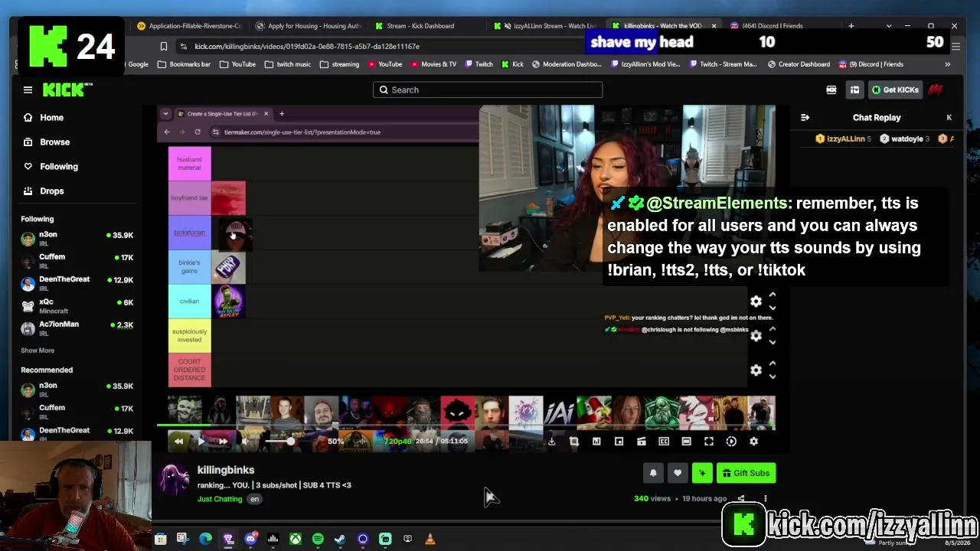Open Cuffem channel under Following
This screenshot has height=551, width=980.
coord(77,260)
